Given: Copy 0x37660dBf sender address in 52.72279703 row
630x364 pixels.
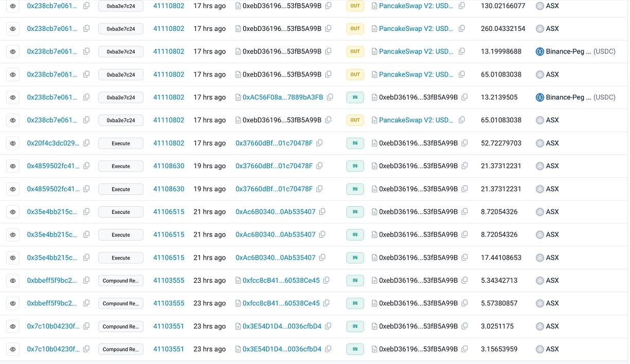Looking at the screenshot, I should click(x=319, y=143).
